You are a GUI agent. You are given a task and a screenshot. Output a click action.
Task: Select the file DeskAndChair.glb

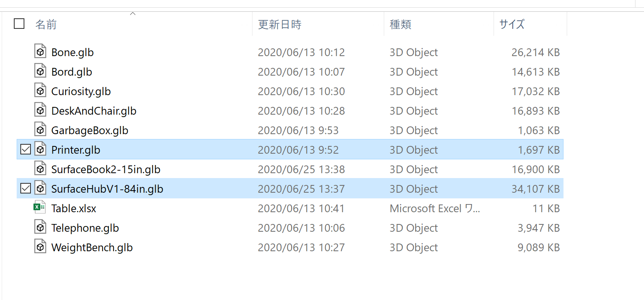tap(94, 110)
